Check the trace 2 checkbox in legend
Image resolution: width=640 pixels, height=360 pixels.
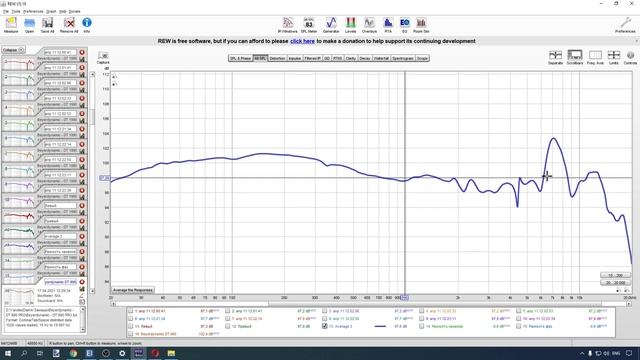click(x=228, y=311)
